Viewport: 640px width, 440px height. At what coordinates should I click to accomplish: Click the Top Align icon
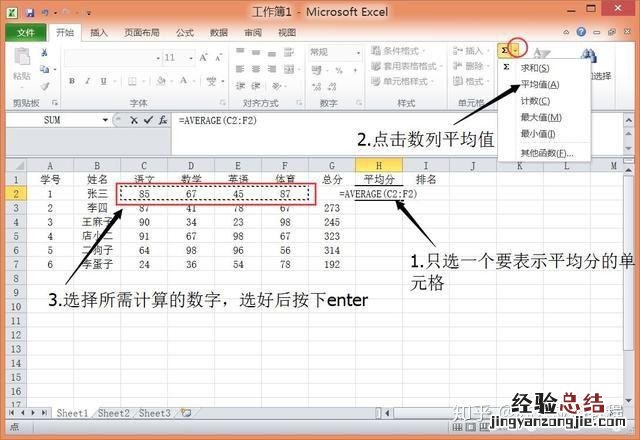(240, 51)
